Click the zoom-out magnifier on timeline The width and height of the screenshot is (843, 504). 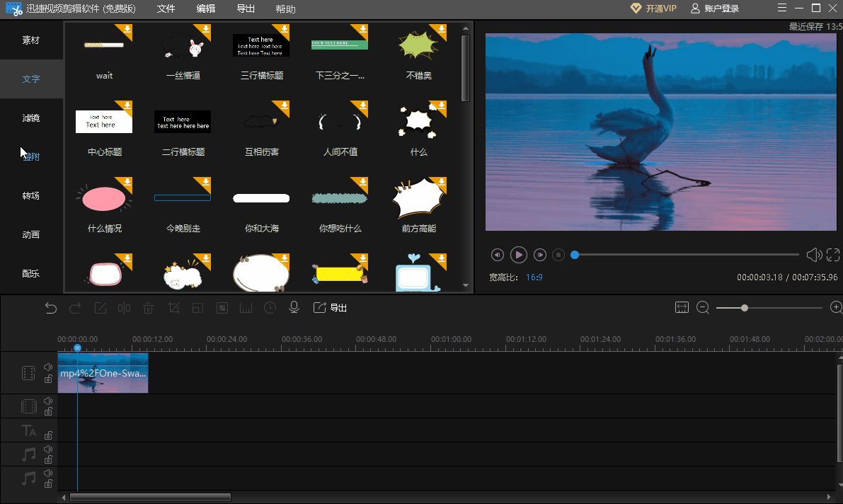[x=703, y=307]
